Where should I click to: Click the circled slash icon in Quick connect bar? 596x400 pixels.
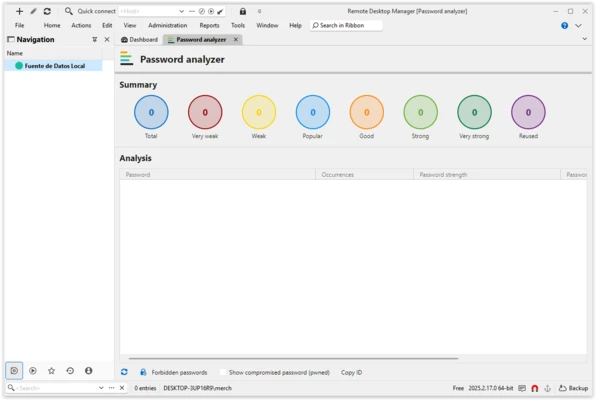[x=202, y=11]
